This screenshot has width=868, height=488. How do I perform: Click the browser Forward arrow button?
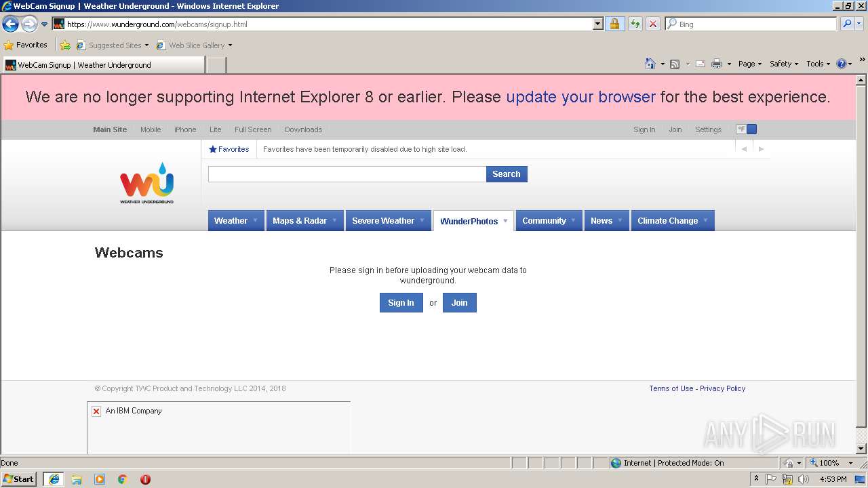pyautogui.click(x=29, y=24)
